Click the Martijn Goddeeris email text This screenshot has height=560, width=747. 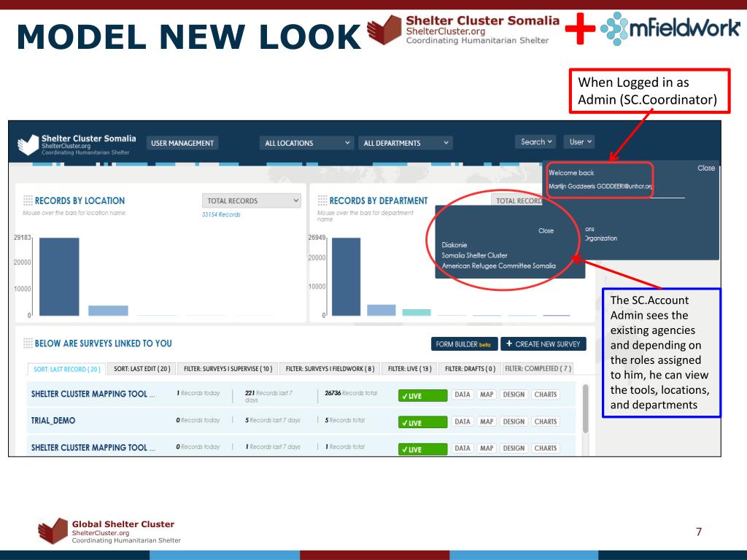click(x=600, y=186)
